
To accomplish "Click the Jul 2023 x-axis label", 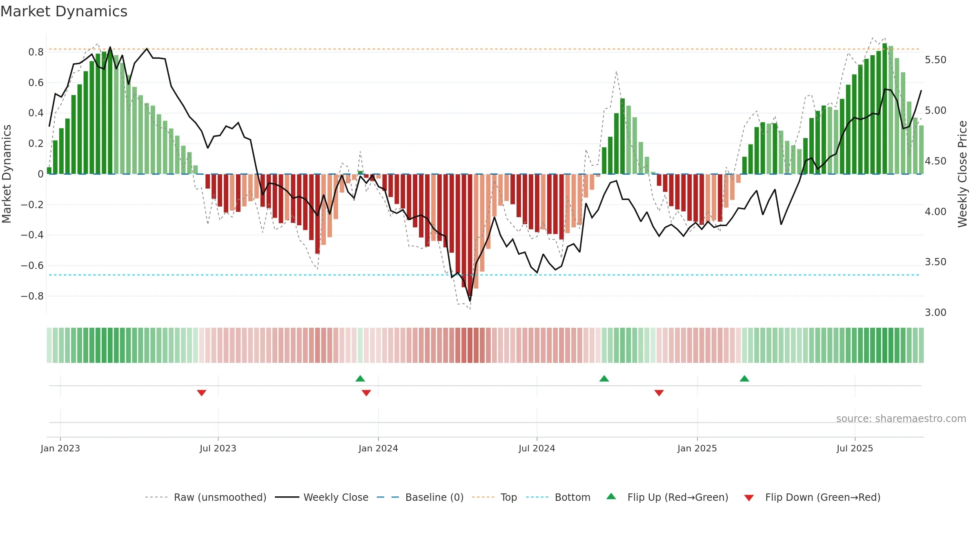I will tap(218, 448).
